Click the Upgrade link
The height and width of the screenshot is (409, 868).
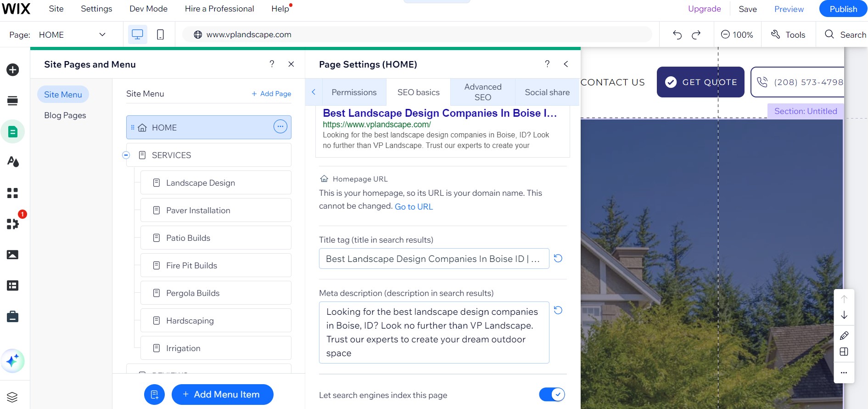pos(704,9)
